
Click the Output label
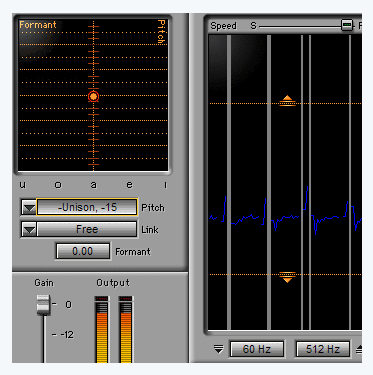point(113,283)
